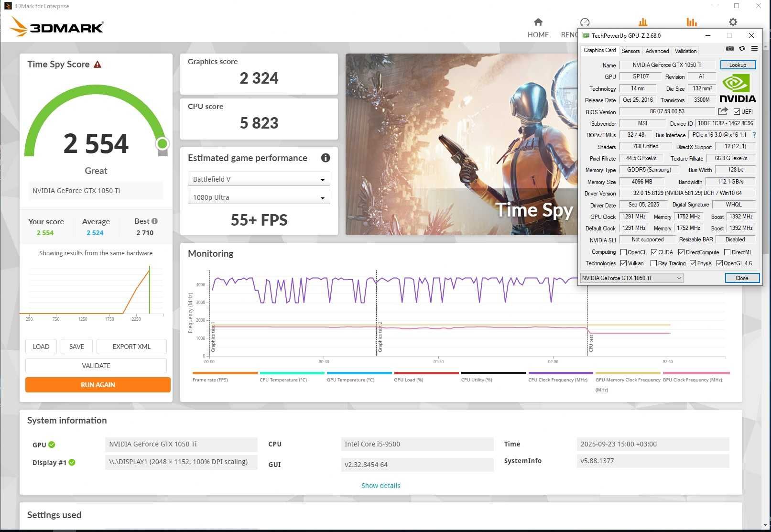The image size is (771, 532).
Task: Refresh GPU-Z data with the refresh icon
Action: 742,48
